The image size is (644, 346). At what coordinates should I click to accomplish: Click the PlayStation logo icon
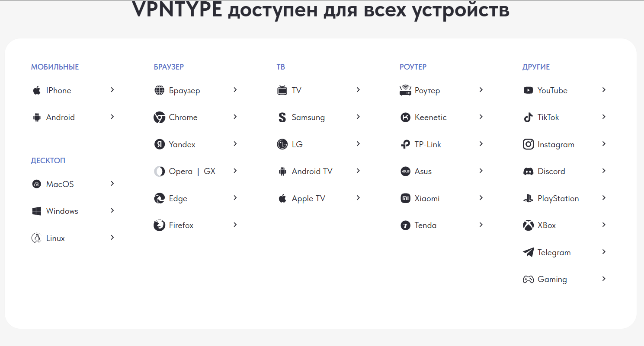coord(528,199)
